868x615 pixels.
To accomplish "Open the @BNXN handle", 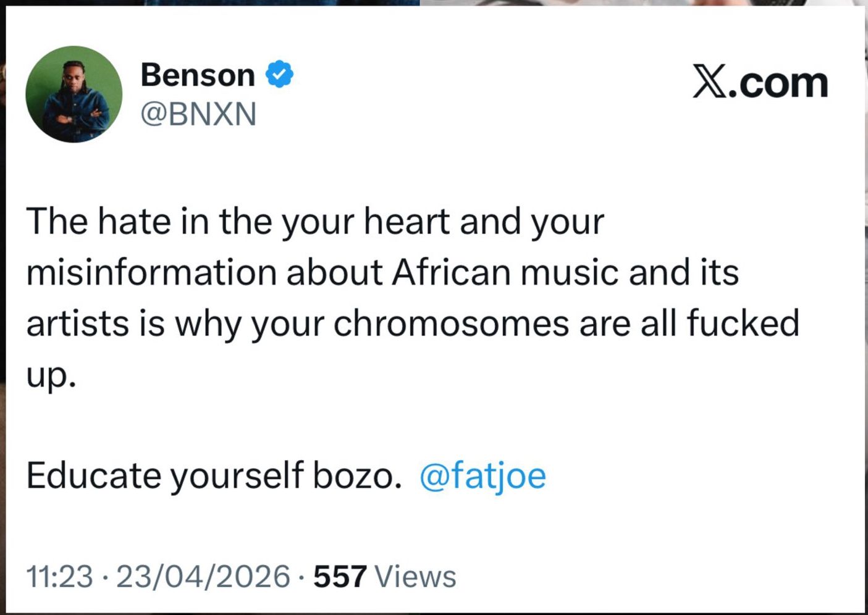I will (x=198, y=114).
